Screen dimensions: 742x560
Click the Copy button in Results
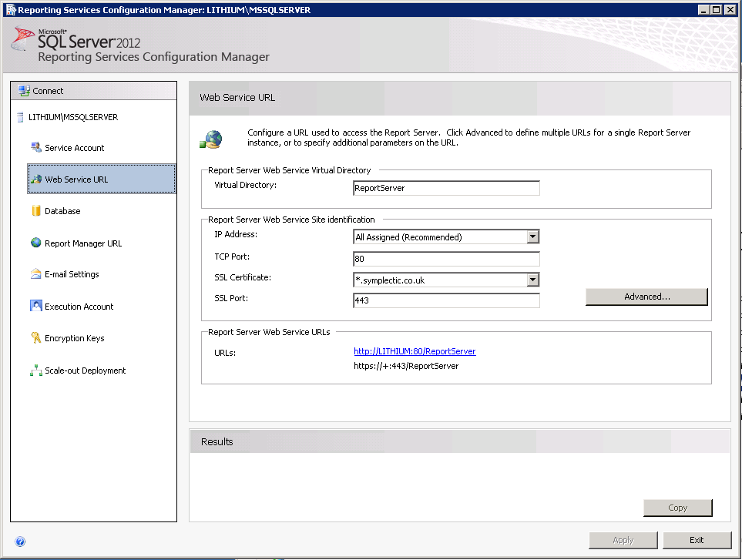tap(677, 508)
